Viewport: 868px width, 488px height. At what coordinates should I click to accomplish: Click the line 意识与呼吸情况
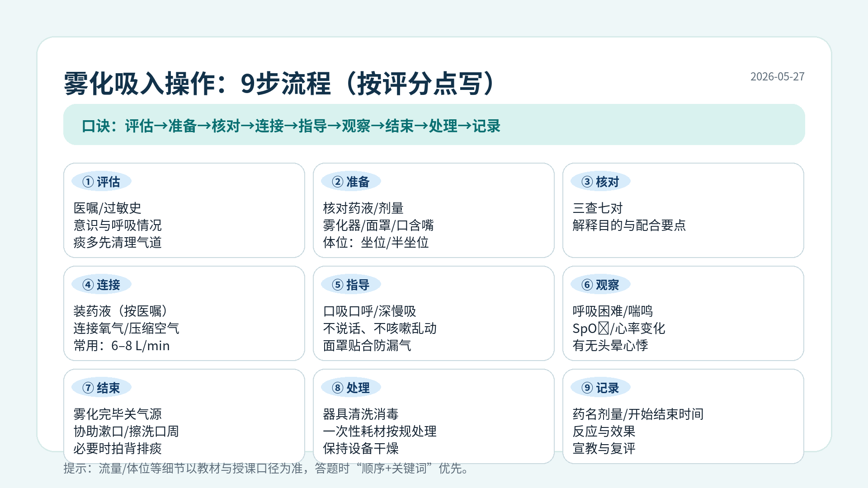coord(118,225)
